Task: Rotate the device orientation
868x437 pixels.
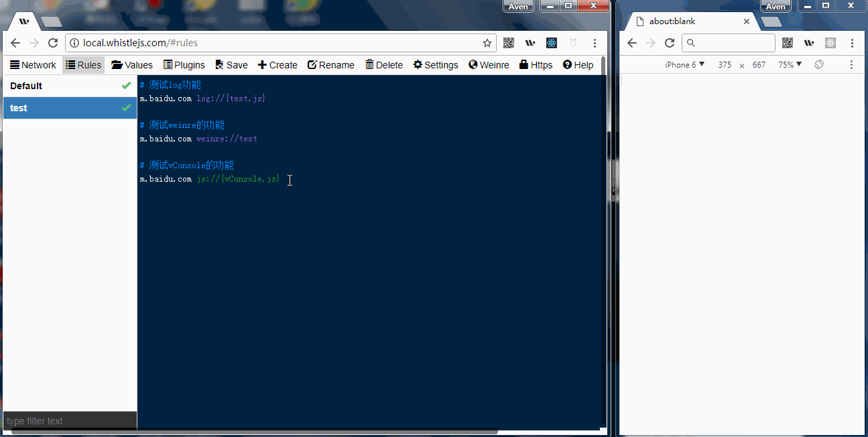Action: (818, 65)
